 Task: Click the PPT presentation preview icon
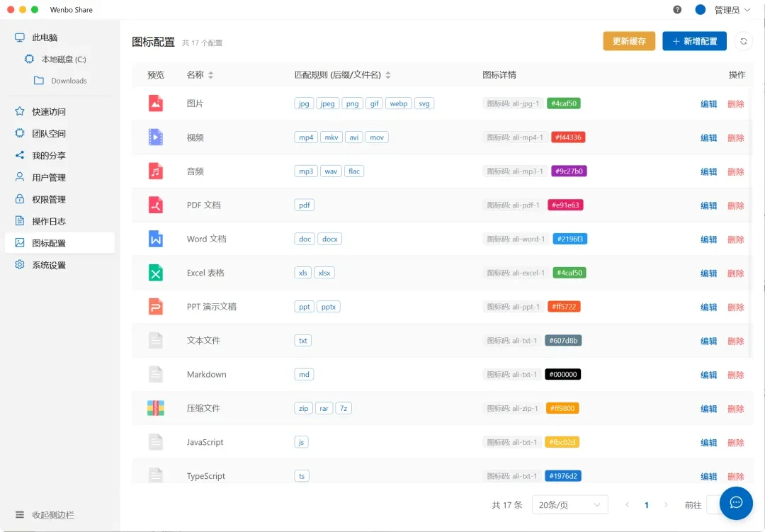coord(156,307)
